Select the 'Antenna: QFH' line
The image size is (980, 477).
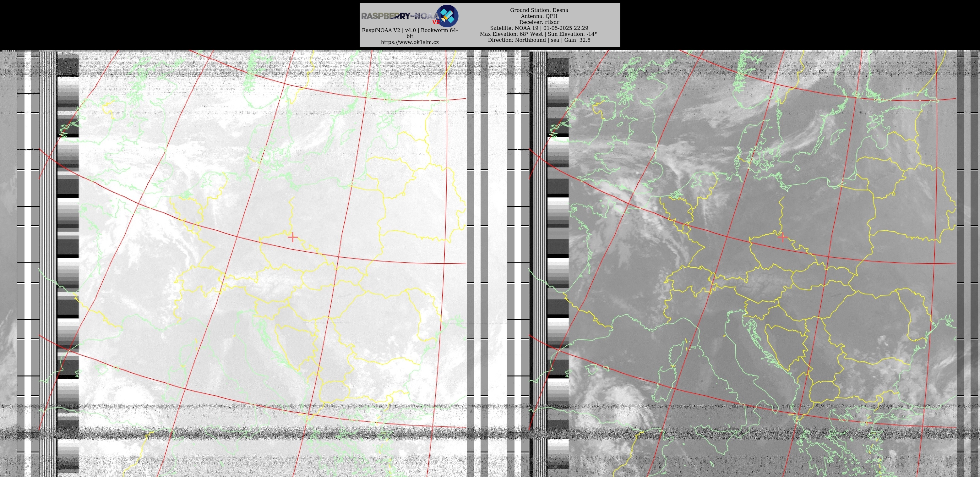point(539,16)
